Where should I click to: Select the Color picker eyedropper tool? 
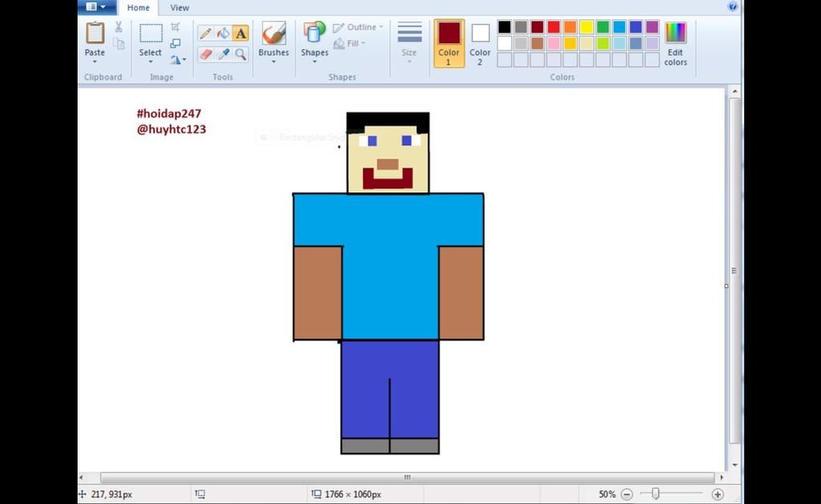(x=223, y=54)
